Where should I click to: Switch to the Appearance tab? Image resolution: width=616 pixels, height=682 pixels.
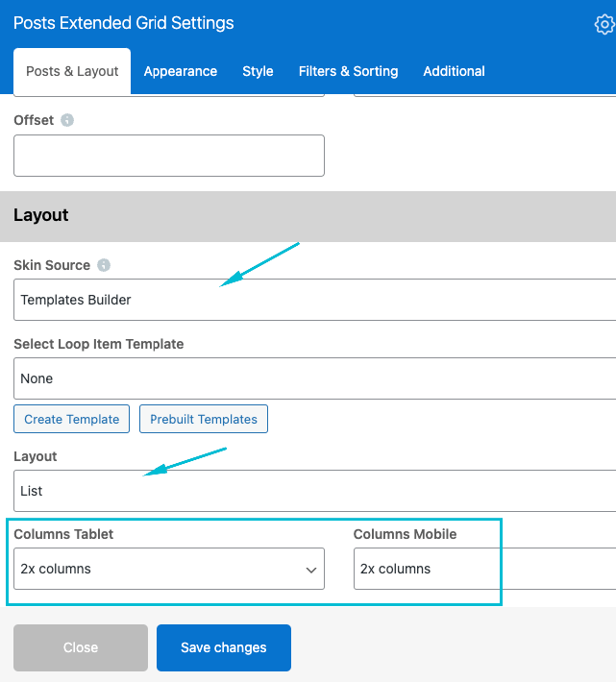(181, 71)
